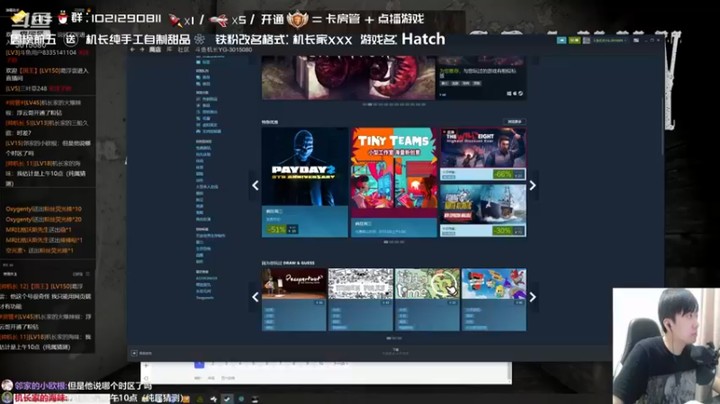Click the highlighted check-mark taskbar icon

pos(227,399)
